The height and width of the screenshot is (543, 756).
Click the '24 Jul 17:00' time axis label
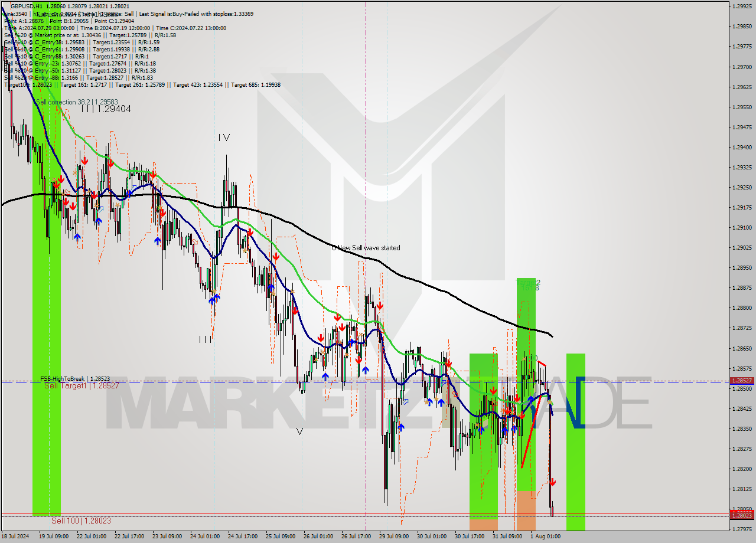(x=243, y=537)
